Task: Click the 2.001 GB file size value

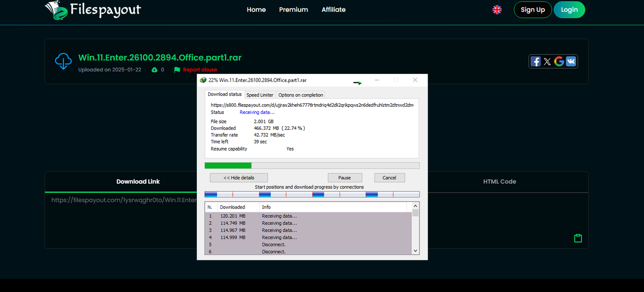Action: click(x=264, y=121)
